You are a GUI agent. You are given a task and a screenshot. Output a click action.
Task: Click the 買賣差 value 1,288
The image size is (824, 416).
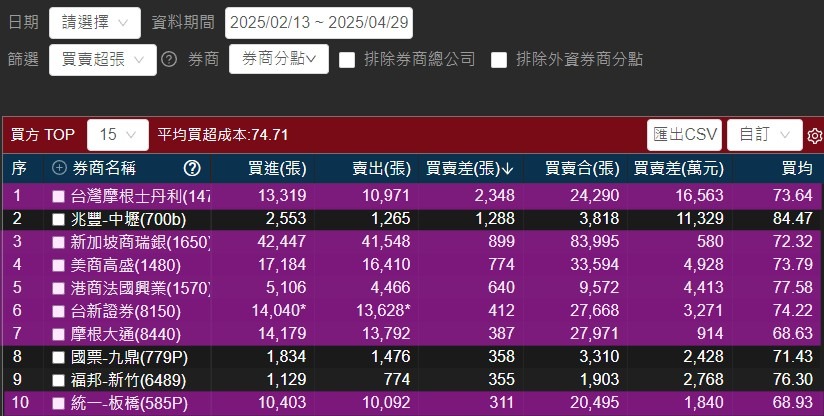click(495, 219)
